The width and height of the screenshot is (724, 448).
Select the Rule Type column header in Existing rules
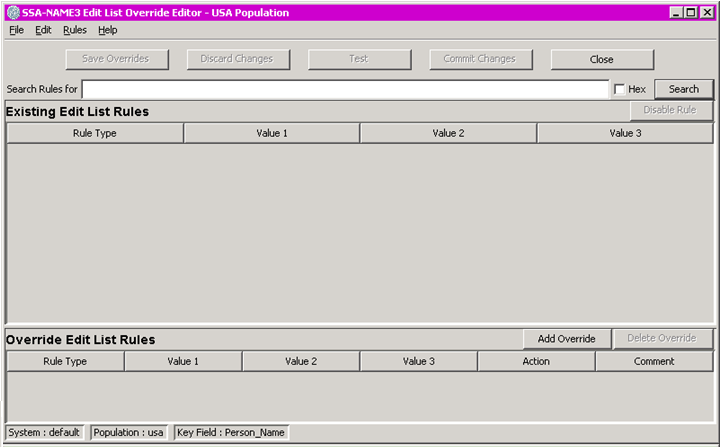(x=95, y=133)
